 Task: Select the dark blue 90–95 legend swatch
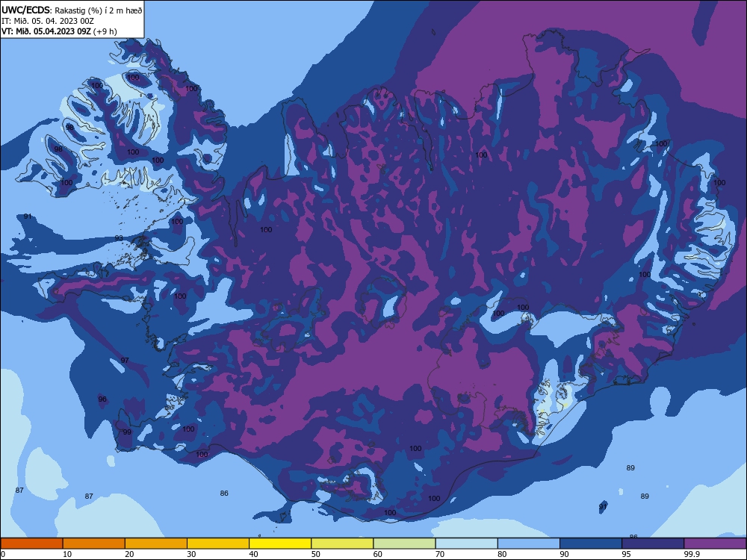591,544
